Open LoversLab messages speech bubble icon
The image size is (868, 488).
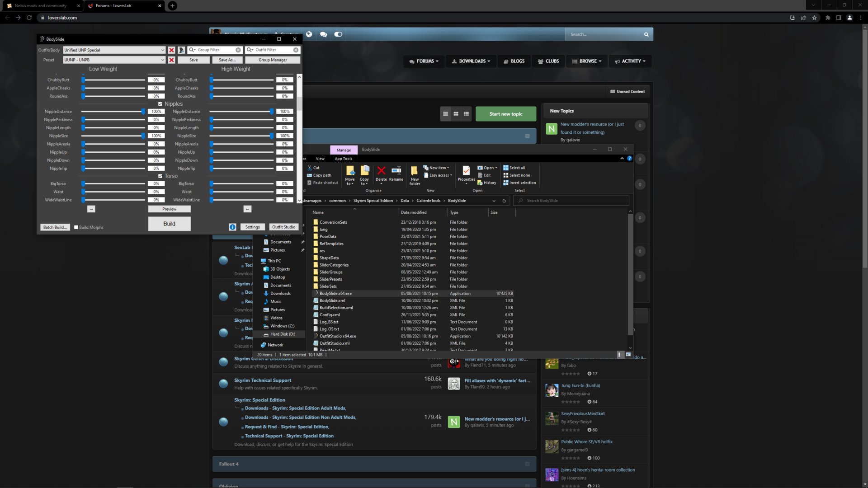tap(323, 34)
